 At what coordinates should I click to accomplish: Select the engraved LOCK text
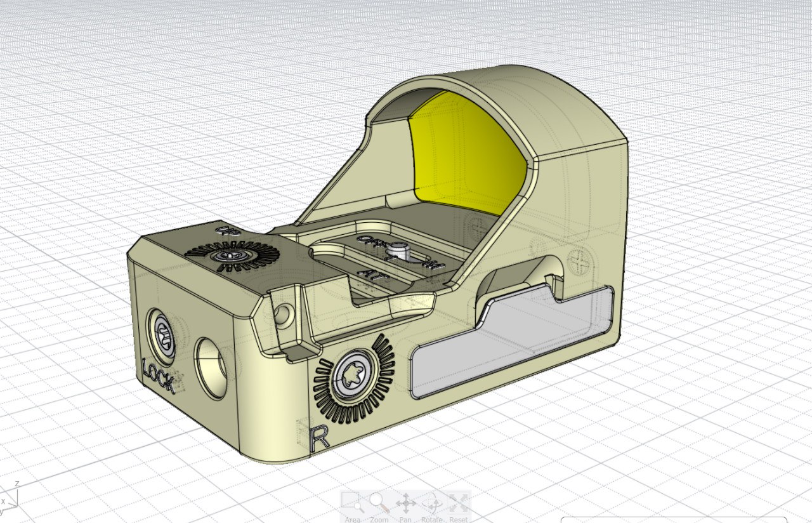[x=158, y=376]
